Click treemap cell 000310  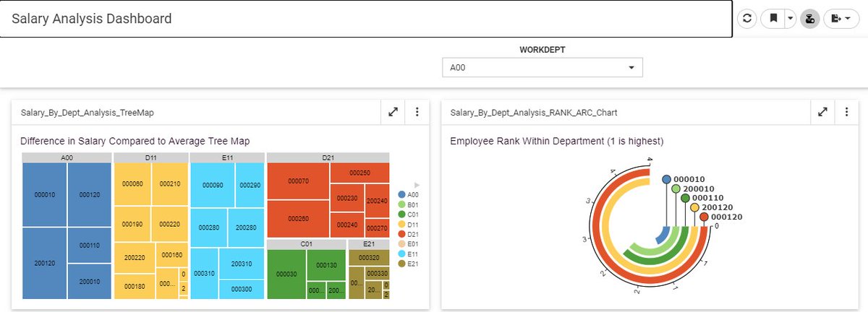(204, 273)
